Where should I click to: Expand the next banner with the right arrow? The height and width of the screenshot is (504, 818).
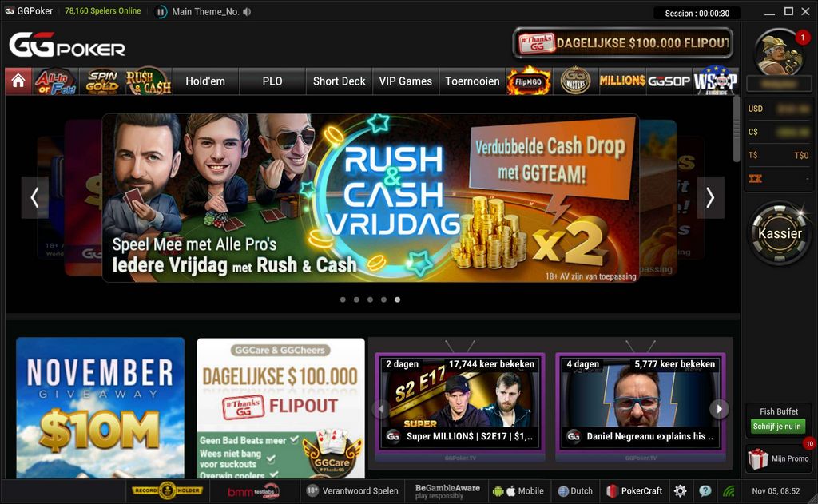(710, 197)
